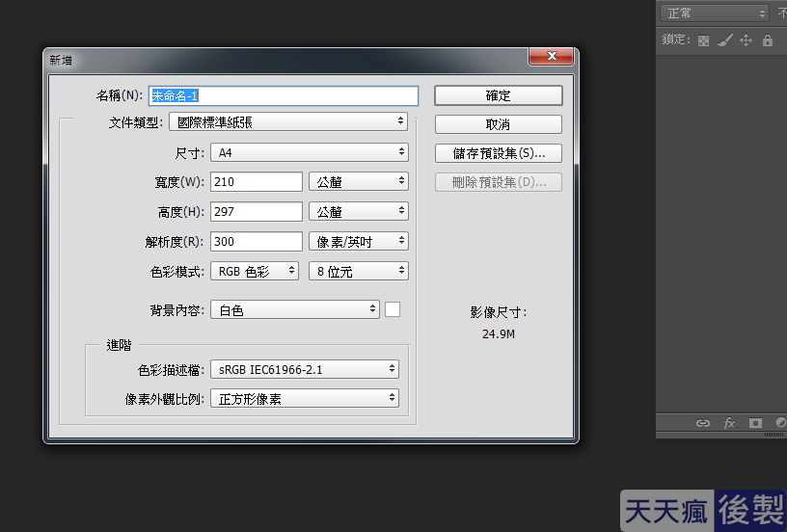This screenshot has height=532, width=787.
Task: Add layer mask icon
Action: 755,423
